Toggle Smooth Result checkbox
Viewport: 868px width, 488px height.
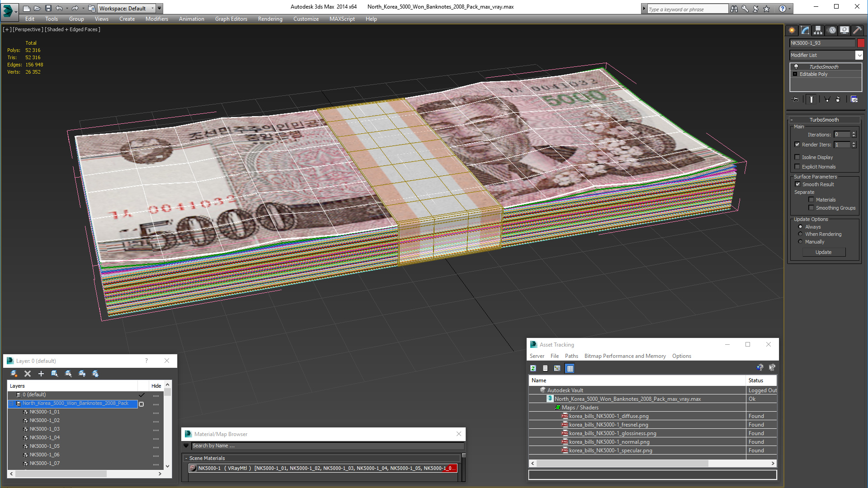coord(798,184)
